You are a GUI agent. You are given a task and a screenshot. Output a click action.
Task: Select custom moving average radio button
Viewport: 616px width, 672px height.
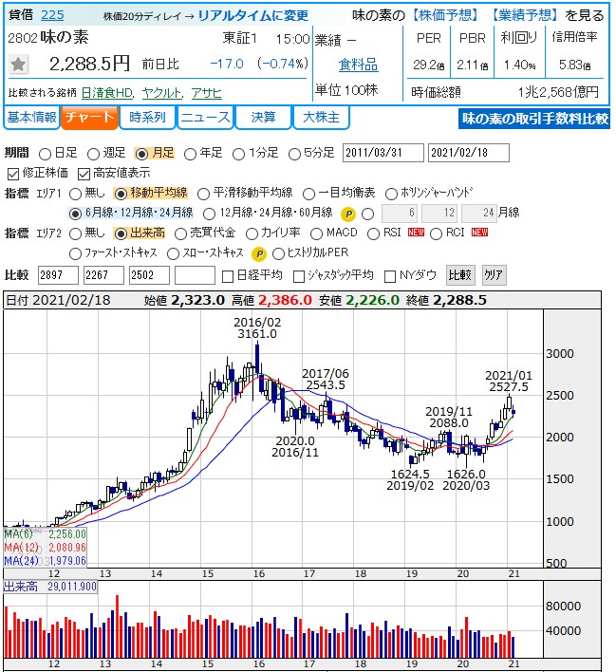[368, 214]
